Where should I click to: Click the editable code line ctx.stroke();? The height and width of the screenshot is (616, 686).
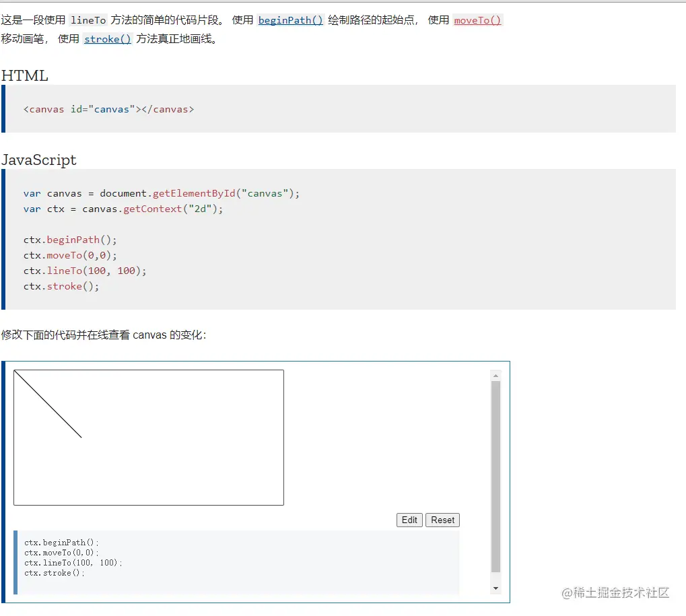[x=55, y=573]
